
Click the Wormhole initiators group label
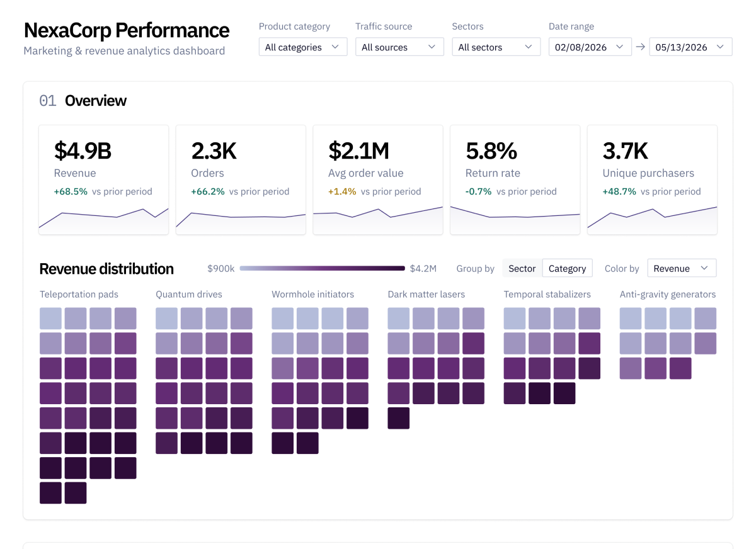point(313,294)
